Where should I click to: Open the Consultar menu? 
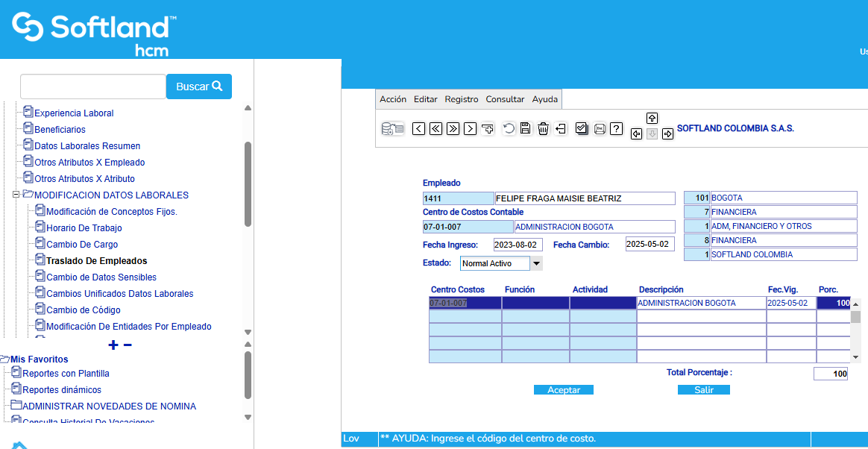pos(505,99)
